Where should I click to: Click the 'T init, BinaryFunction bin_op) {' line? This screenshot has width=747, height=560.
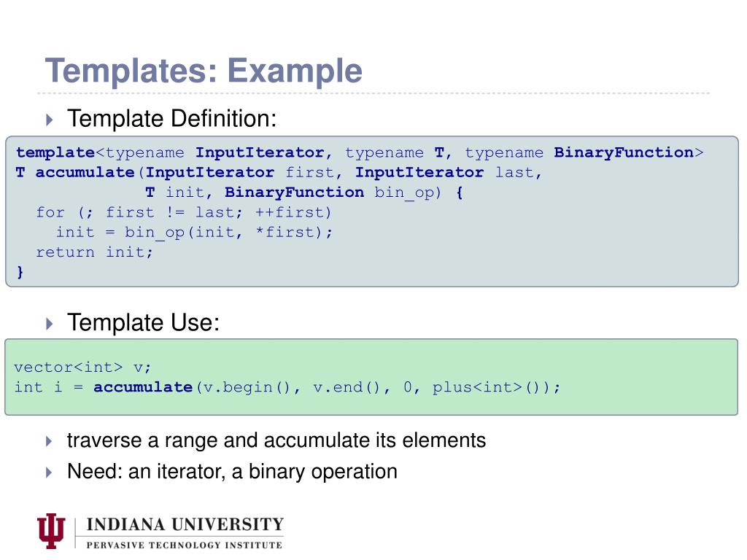pos(304,192)
